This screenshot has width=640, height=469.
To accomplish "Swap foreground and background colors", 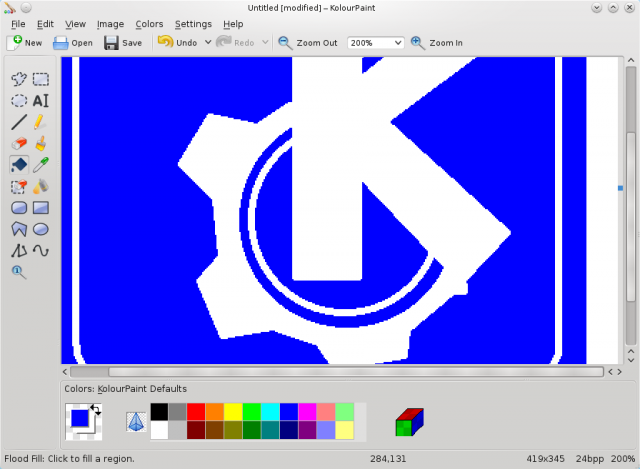I will [x=95, y=409].
